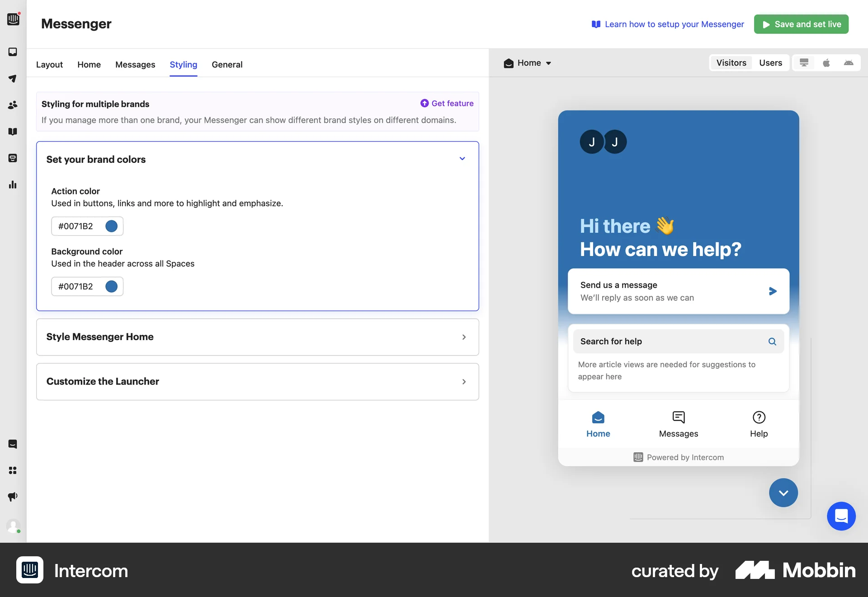Select the Outbound paper plane sidebar icon
The height and width of the screenshot is (597, 868).
pyautogui.click(x=13, y=79)
